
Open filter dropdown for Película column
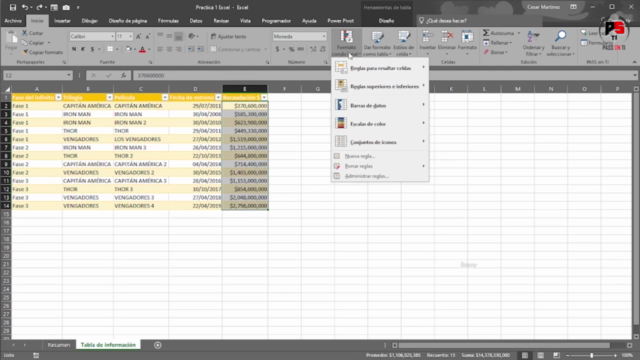165,98
